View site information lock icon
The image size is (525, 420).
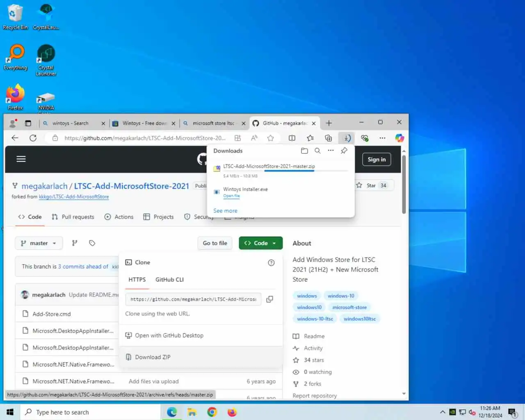[55, 138]
